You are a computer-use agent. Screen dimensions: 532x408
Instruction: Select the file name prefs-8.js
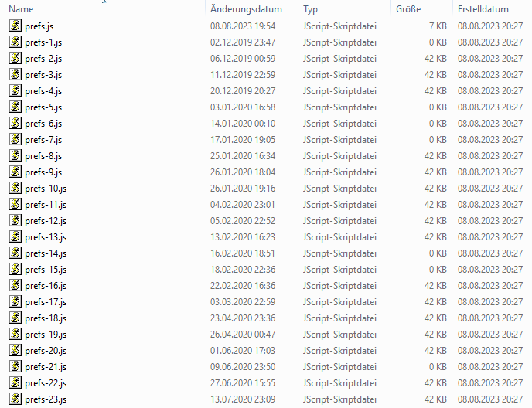pos(43,156)
